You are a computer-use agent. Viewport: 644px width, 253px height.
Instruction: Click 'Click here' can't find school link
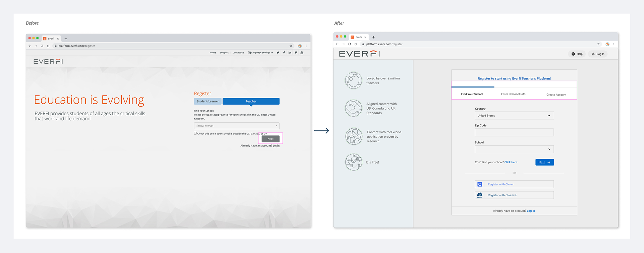click(x=511, y=162)
